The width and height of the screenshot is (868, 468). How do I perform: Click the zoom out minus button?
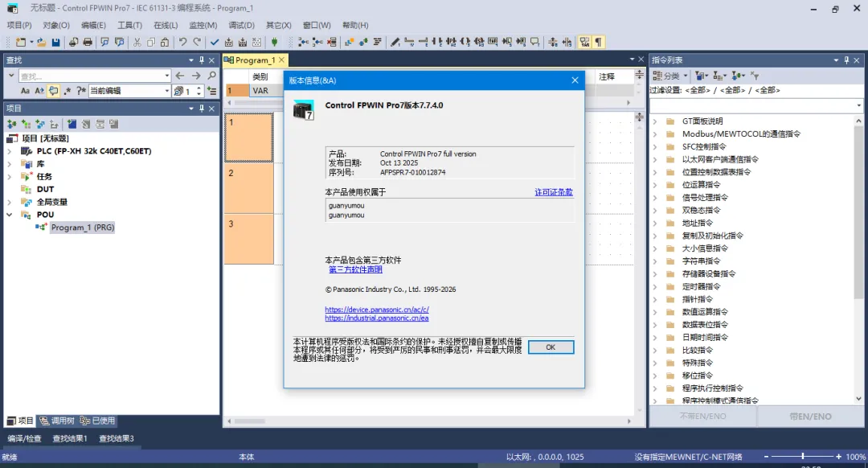[x=766, y=457]
